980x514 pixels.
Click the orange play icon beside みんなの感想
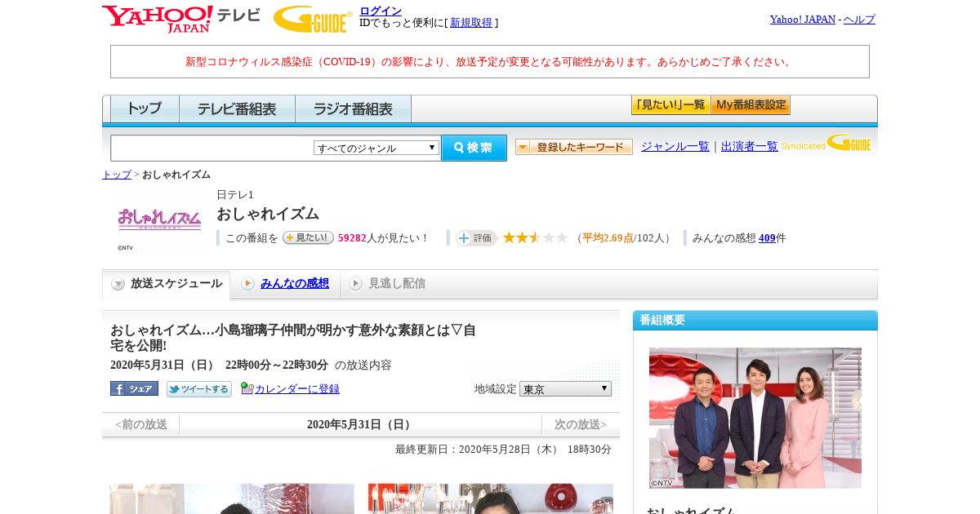tap(247, 283)
